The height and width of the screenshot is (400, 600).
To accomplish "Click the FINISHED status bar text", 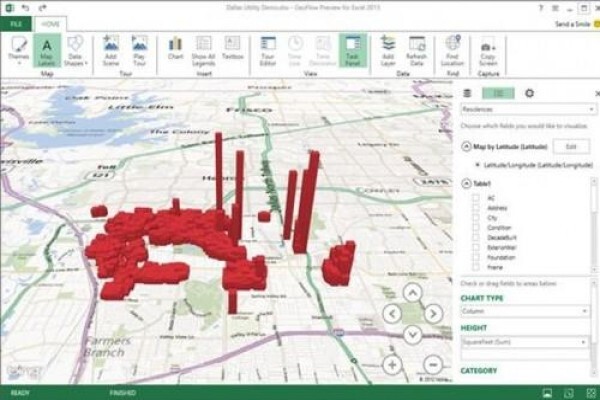I will [122, 393].
